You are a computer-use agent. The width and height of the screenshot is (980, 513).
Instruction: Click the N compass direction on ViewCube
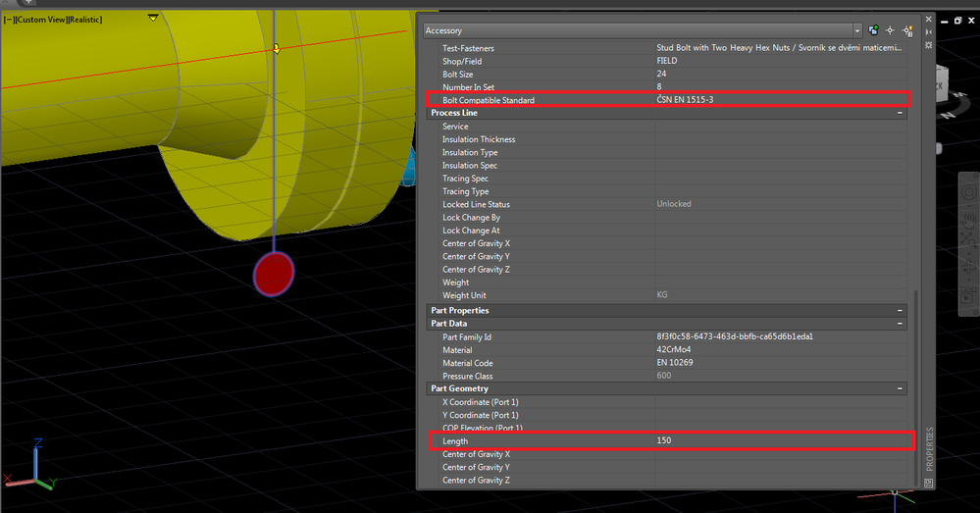coord(951,115)
